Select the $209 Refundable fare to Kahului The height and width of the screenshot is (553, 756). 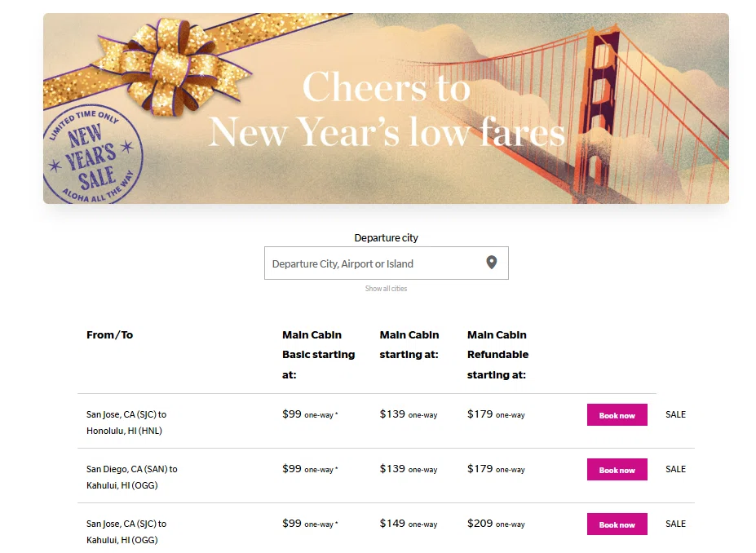(496, 524)
